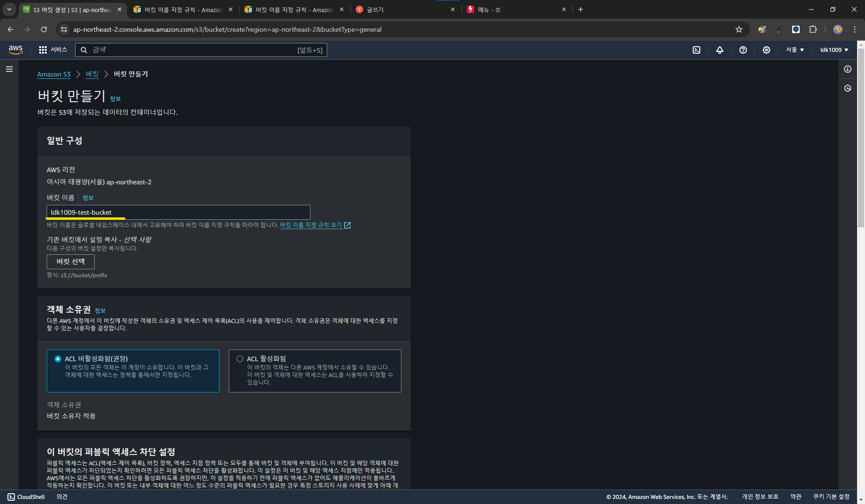This screenshot has height=504, width=865.
Task: Bookmark this page with the star icon
Action: (739, 29)
